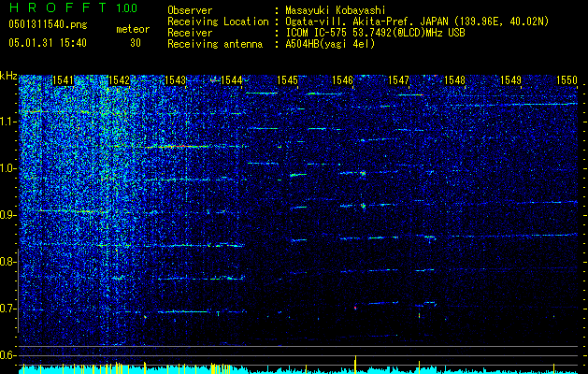Screen dimensions: 588x374
Task: Click the 1541 time marker
Action: click(63, 80)
